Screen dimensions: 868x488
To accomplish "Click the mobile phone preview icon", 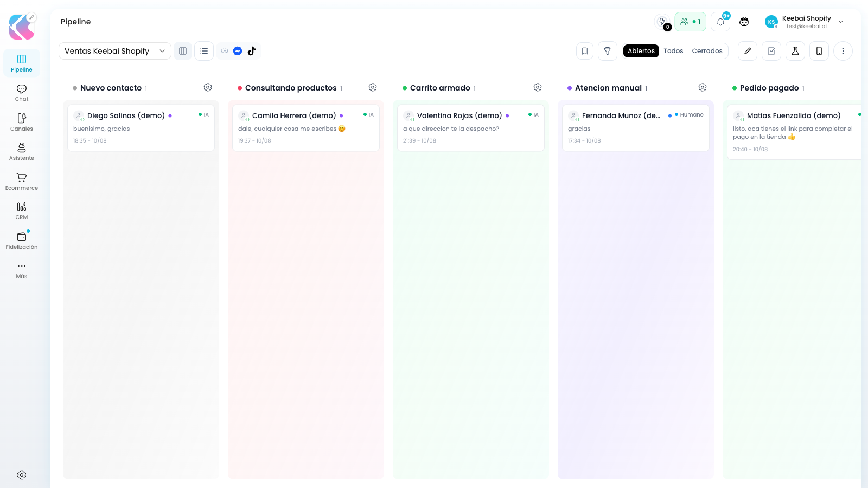I will tap(819, 51).
